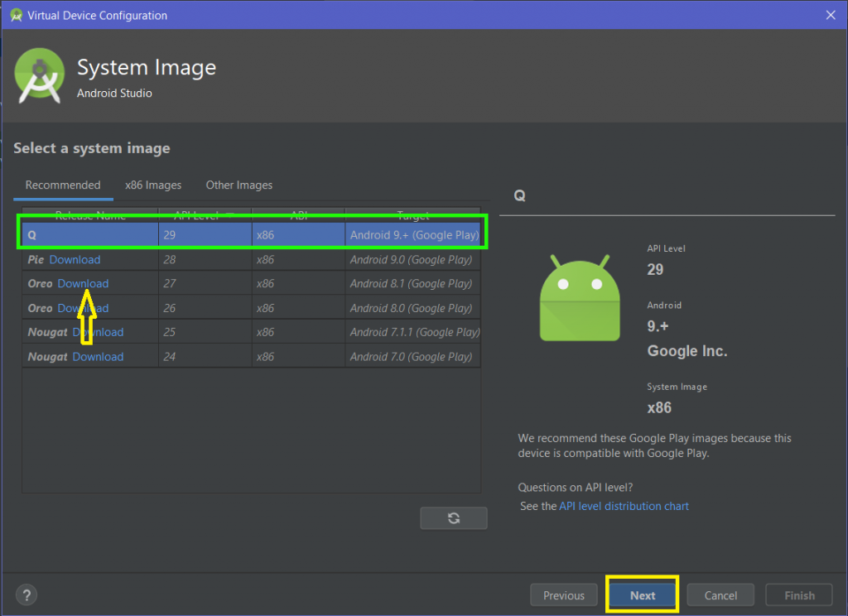This screenshot has width=848, height=616.
Task: Download the Nougat API 24 system image
Action: (x=98, y=356)
